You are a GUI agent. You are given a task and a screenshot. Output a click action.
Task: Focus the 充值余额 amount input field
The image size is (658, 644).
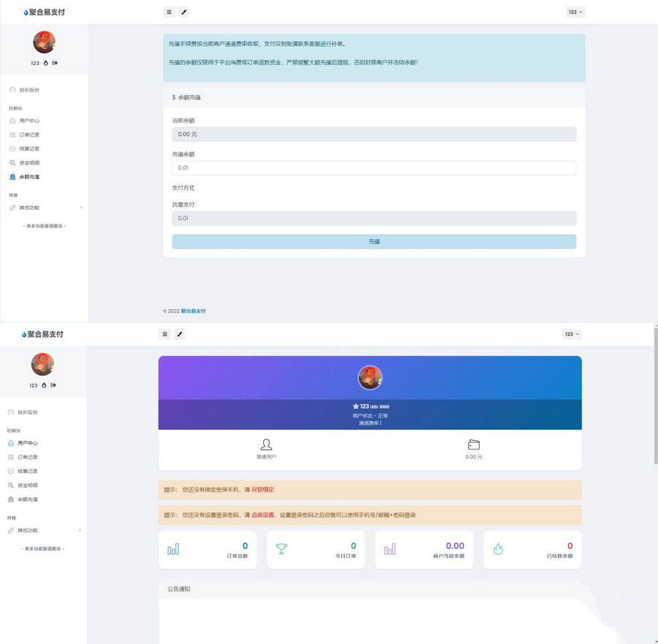pyautogui.click(x=374, y=168)
